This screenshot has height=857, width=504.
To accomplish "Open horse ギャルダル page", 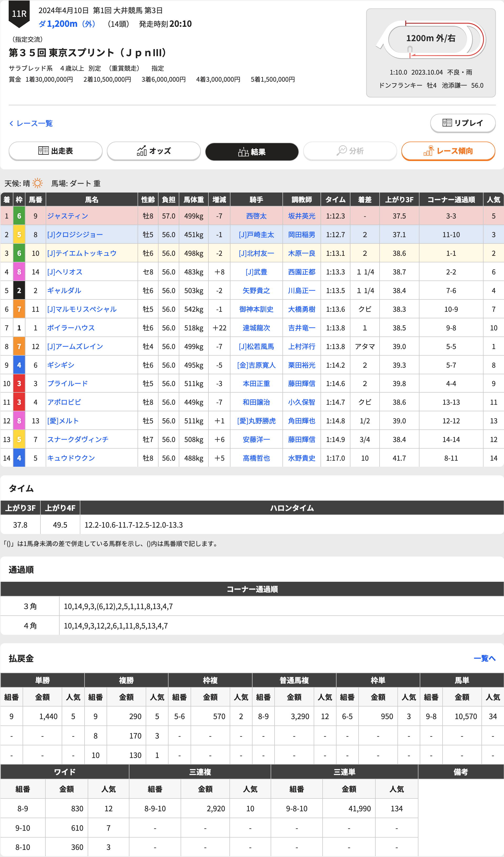I will point(64,291).
